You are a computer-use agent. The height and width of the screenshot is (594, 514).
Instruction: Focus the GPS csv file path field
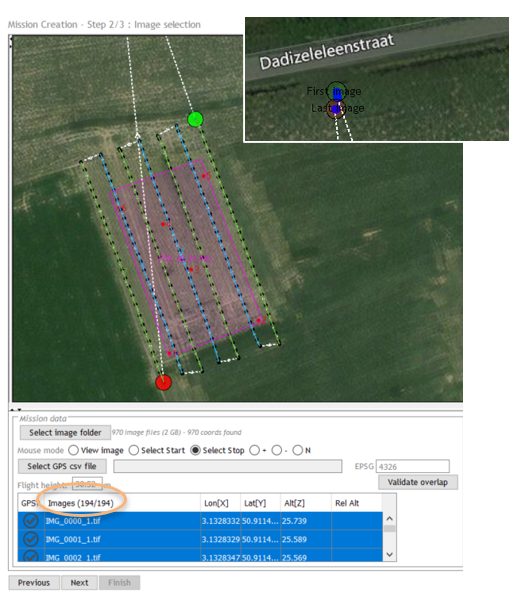coord(228,466)
